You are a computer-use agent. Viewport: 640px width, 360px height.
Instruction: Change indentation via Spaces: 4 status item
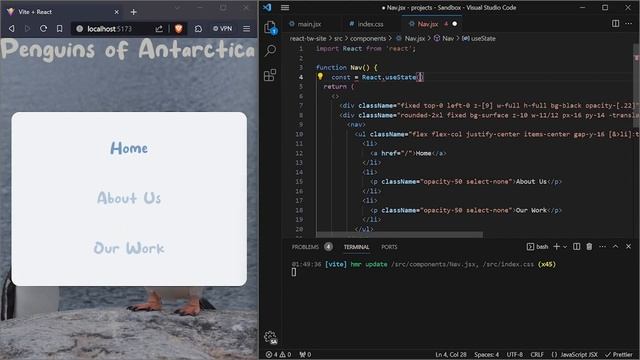487,354
